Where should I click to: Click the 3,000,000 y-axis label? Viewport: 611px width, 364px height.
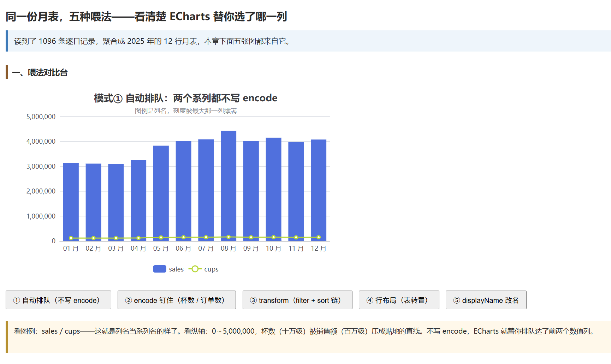(41, 166)
